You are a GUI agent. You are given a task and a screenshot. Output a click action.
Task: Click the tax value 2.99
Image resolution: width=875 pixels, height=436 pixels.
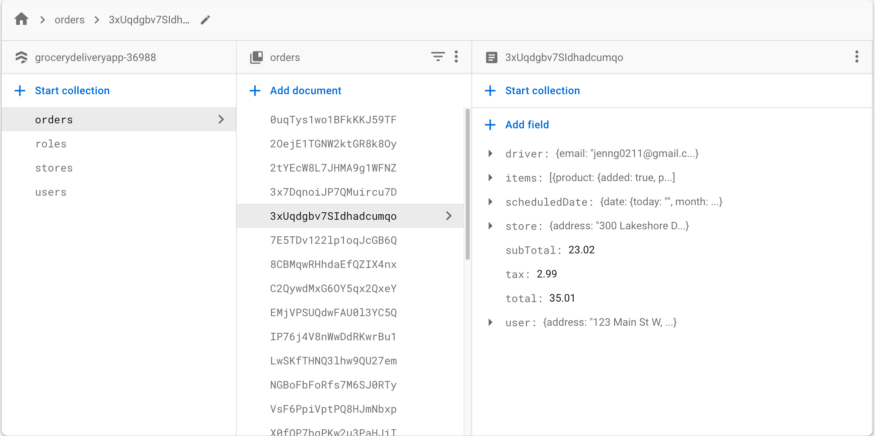(x=547, y=274)
